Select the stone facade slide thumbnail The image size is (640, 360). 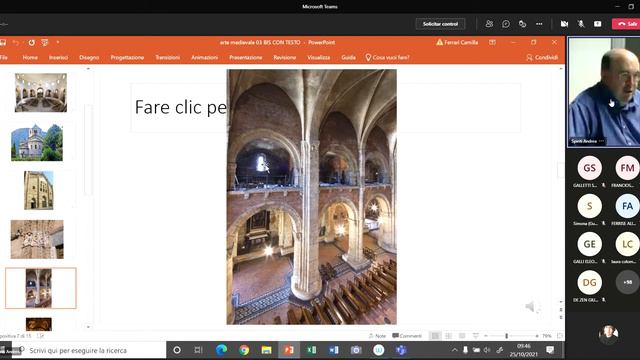tap(38, 190)
